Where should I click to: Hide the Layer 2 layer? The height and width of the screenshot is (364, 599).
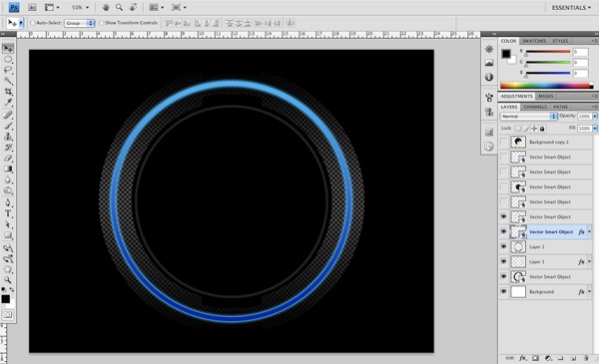point(503,247)
